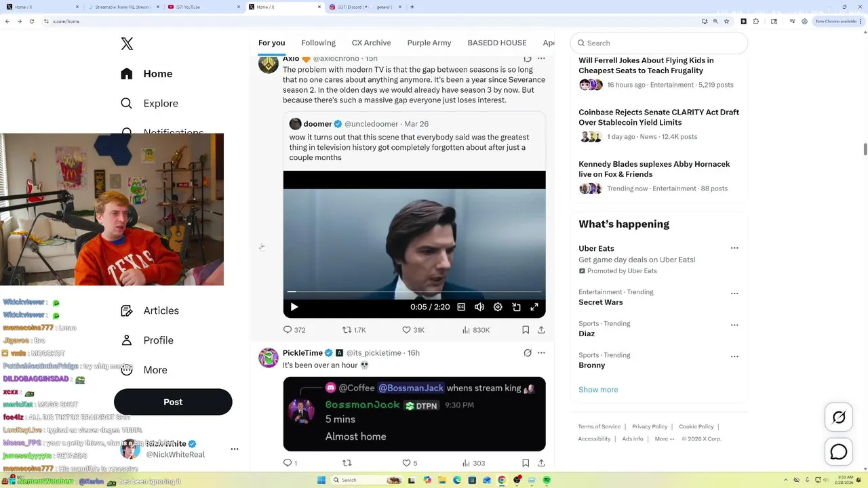Go to Home in sidebar

click(147, 74)
